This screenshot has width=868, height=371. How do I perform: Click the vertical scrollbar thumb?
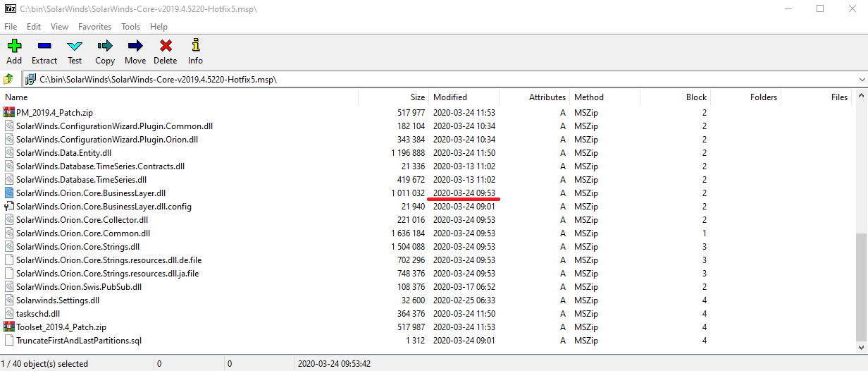tap(862, 288)
